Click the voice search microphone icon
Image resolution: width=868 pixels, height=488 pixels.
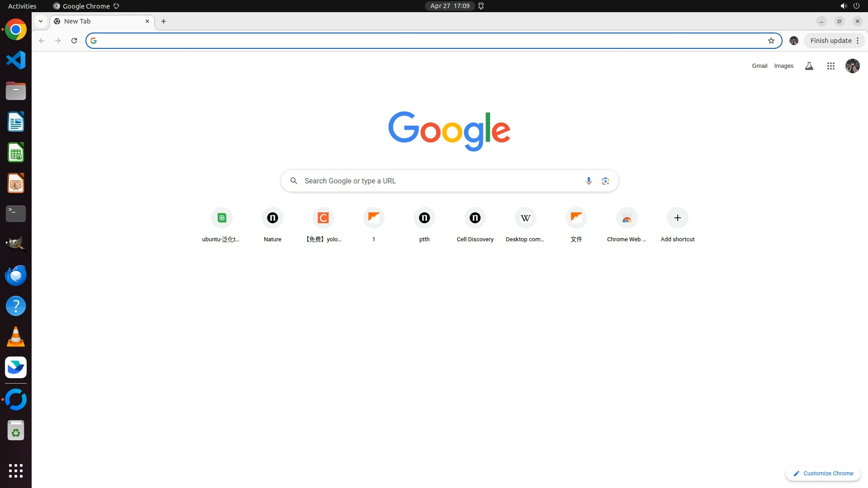point(588,181)
